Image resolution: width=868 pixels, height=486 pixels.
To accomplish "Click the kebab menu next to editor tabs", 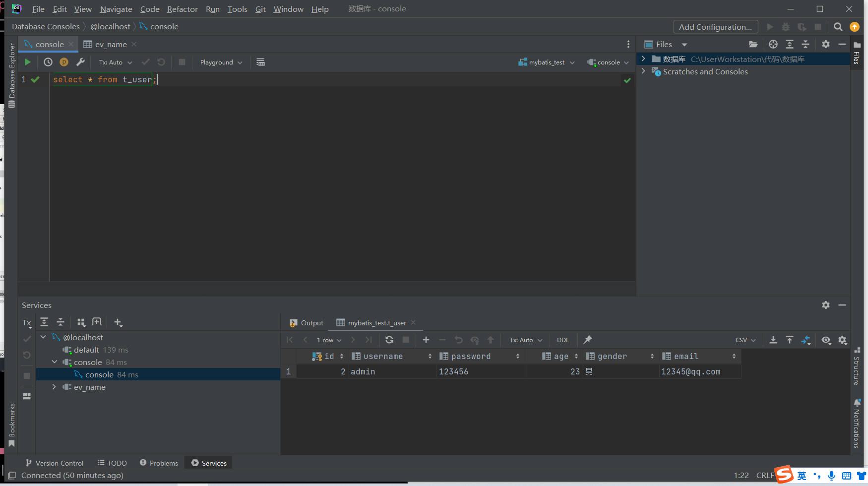I will pyautogui.click(x=628, y=44).
